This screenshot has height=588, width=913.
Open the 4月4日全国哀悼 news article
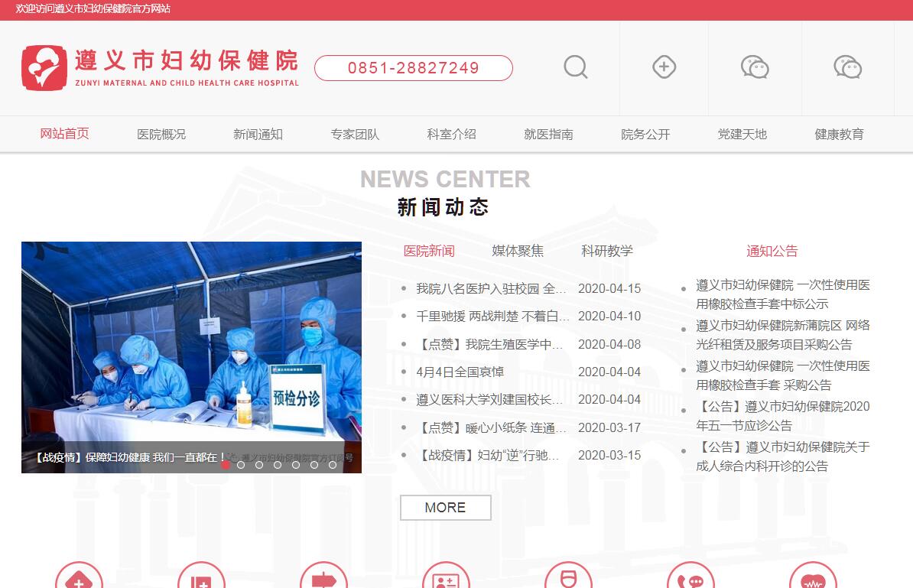[460, 372]
